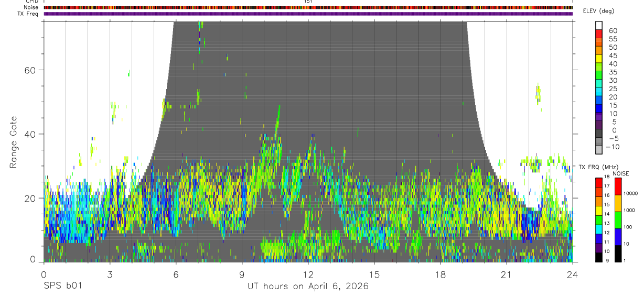
Task: Click the 45 label on ELEV scale
Action: point(613,56)
